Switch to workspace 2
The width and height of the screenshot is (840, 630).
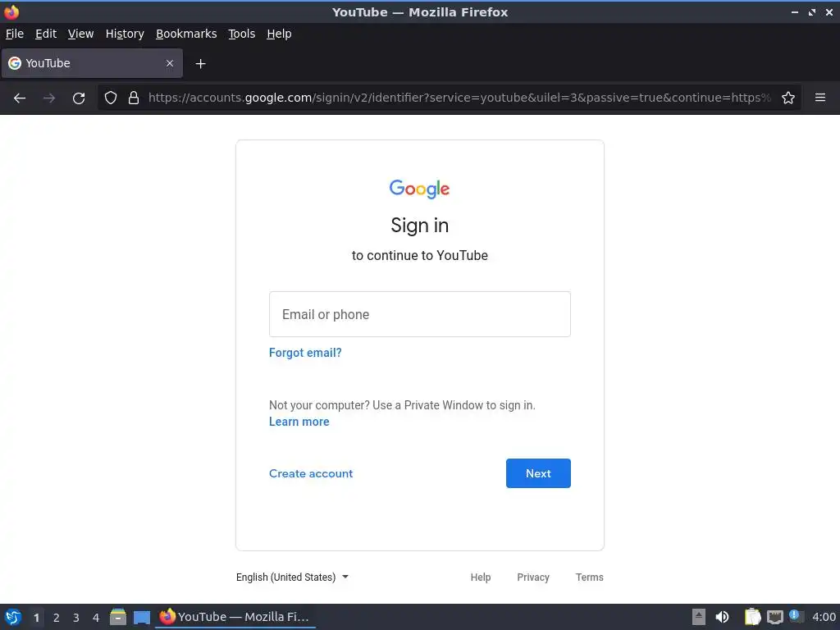tap(57, 618)
